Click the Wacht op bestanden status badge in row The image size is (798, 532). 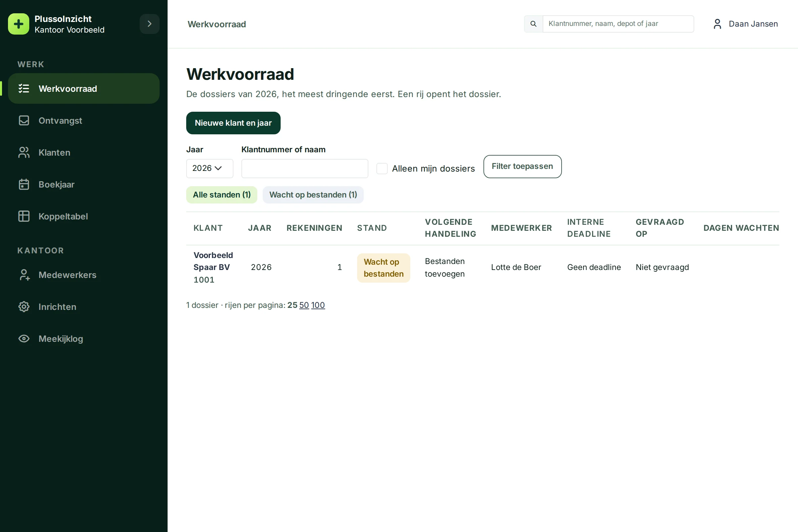[383, 268]
